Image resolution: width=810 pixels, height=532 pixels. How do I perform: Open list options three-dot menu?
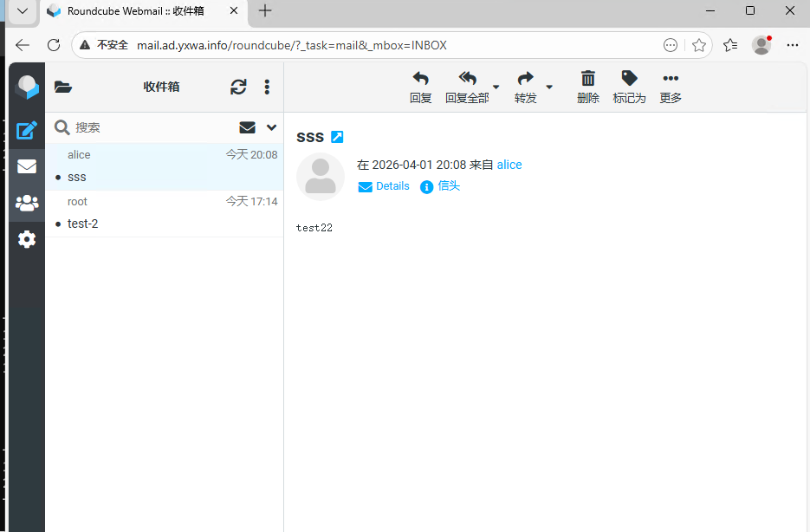(x=267, y=87)
